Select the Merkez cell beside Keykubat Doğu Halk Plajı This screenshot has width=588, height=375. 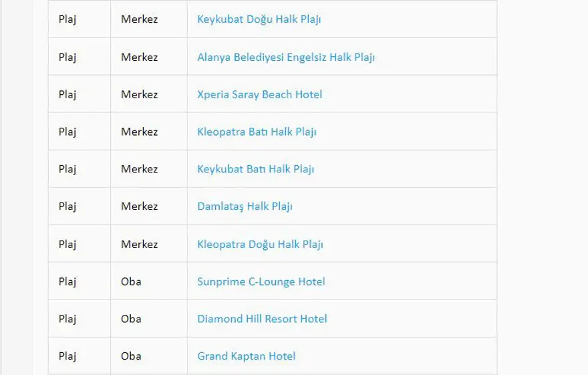click(139, 19)
